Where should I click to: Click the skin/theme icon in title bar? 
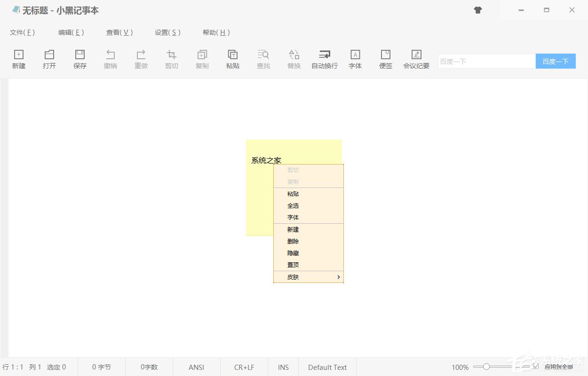coord(478,10)
